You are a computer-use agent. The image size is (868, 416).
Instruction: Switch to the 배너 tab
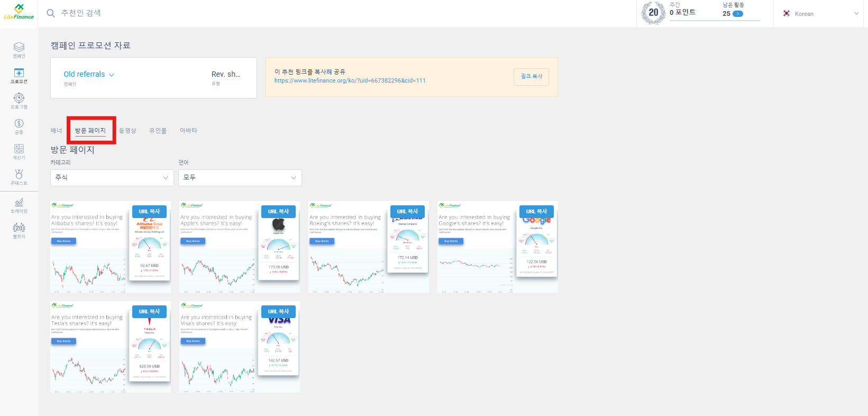56,131
